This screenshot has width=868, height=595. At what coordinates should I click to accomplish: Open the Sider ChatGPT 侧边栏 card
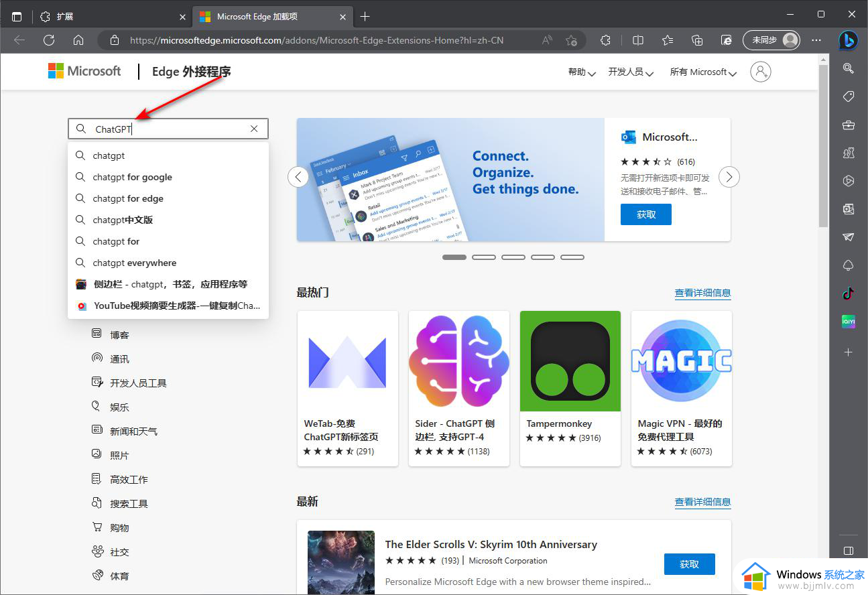click(459, 389)
